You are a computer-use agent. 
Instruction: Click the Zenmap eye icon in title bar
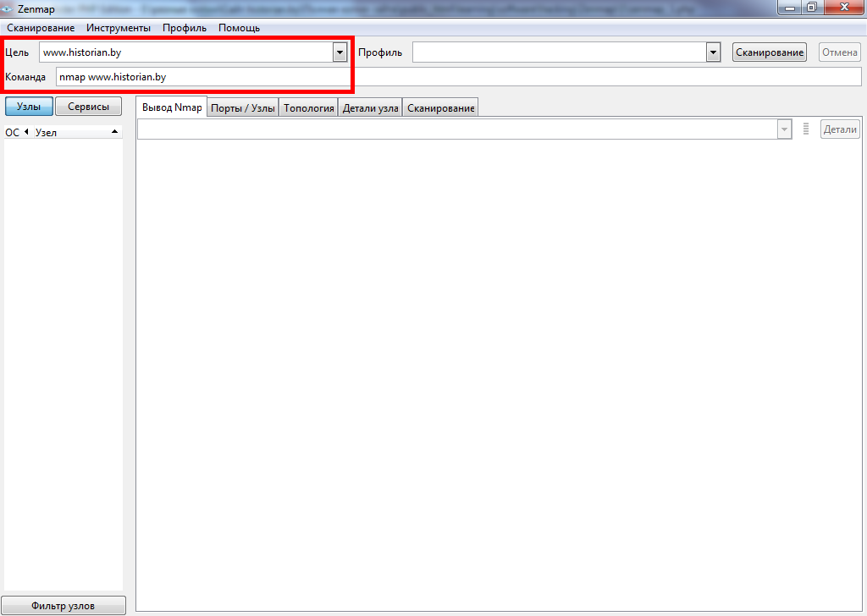point(8,8)
